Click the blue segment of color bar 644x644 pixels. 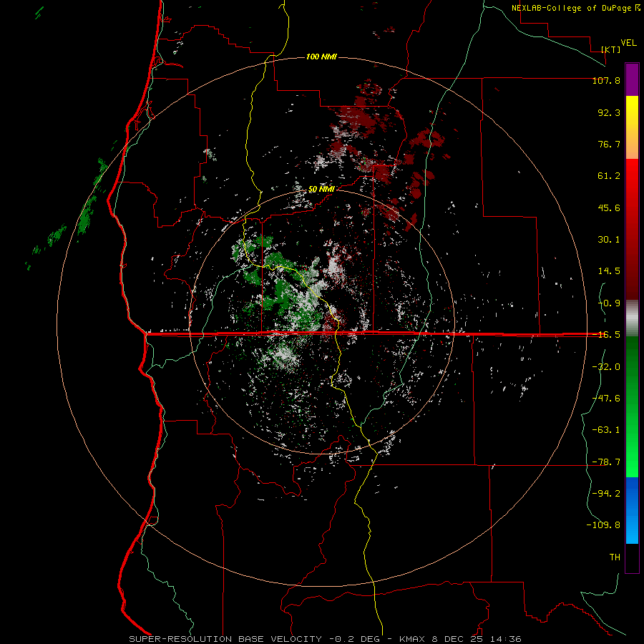(632, 510)
